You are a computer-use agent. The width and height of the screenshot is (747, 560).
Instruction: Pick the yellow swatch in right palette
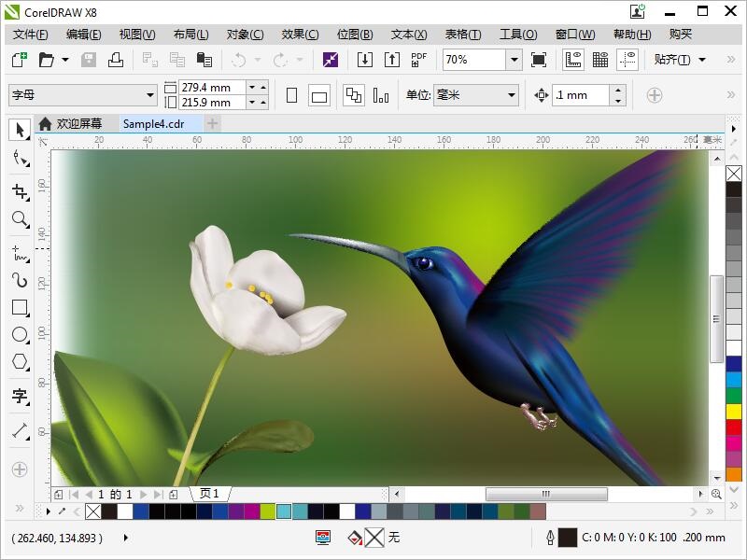(x=734, y=411)
